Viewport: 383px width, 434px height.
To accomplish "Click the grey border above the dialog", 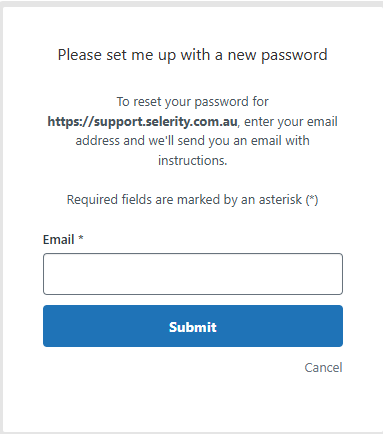I will [x=191, y=3].
